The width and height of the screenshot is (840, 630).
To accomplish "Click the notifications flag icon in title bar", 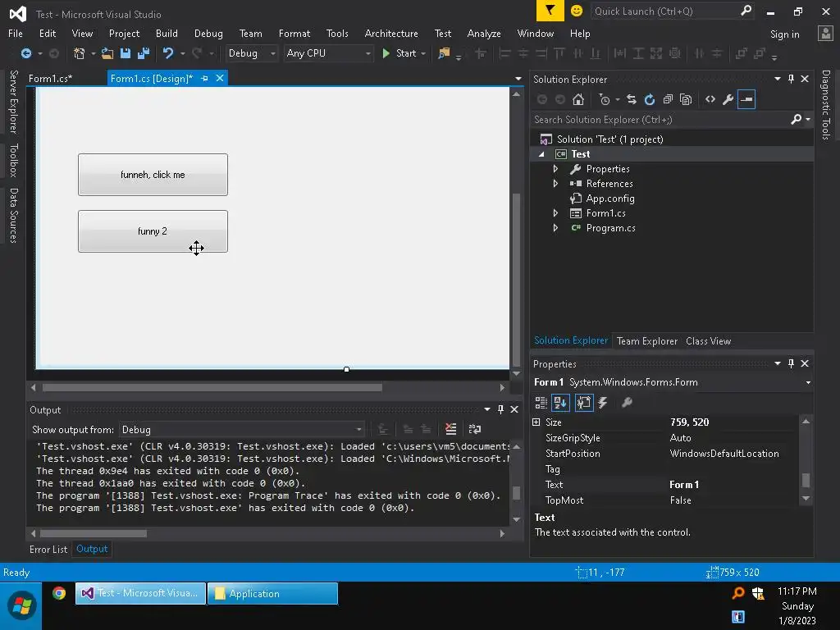I will (x=550, y=11).
